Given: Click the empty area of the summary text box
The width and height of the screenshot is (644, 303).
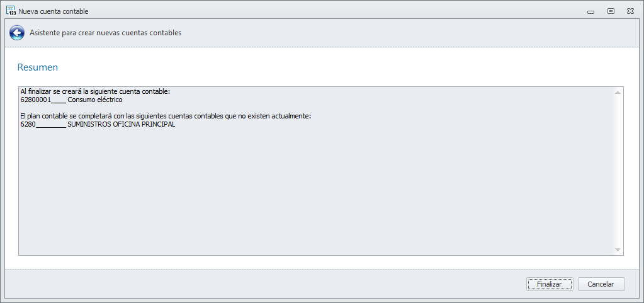Looking at the screenshot, I should [x=315, y=189].
